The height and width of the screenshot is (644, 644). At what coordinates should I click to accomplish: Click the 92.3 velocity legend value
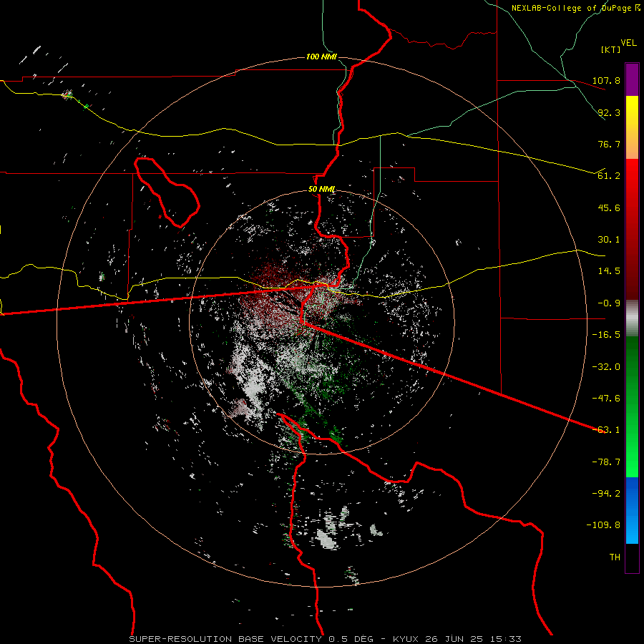pos(609,112)
